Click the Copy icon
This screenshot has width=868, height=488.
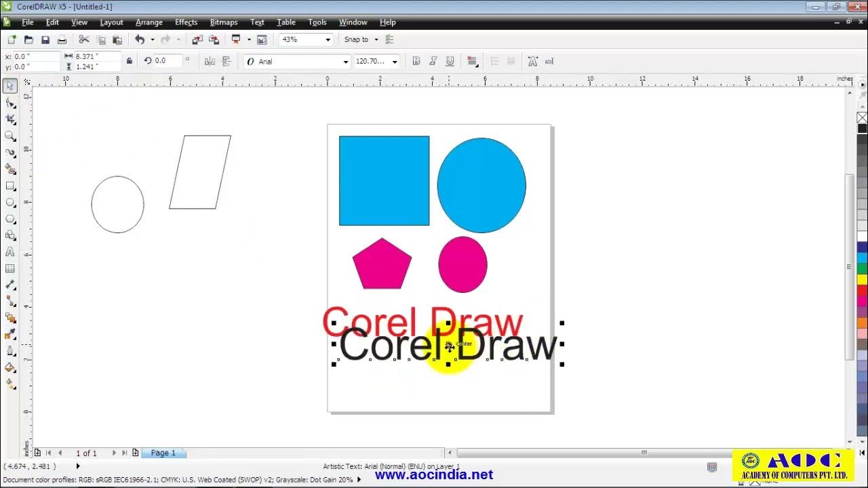(101, 40)
